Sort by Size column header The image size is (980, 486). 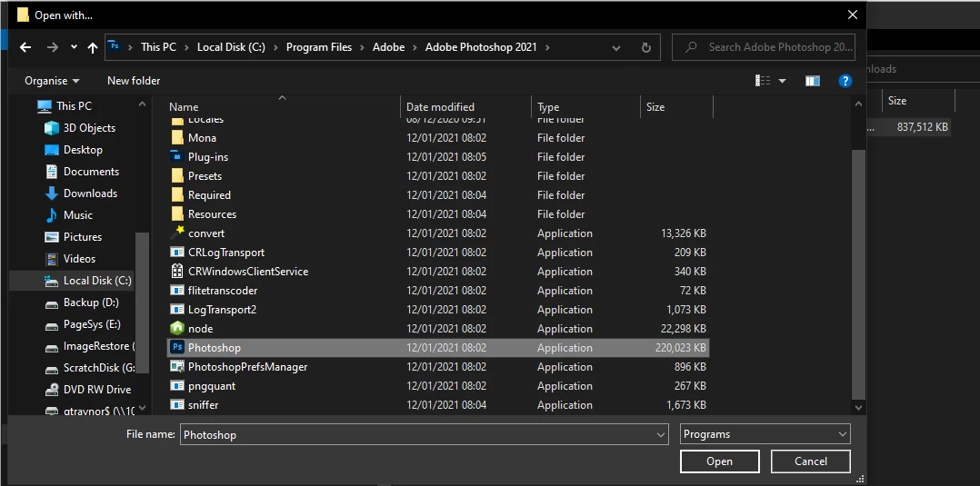[x=655, y=107]
